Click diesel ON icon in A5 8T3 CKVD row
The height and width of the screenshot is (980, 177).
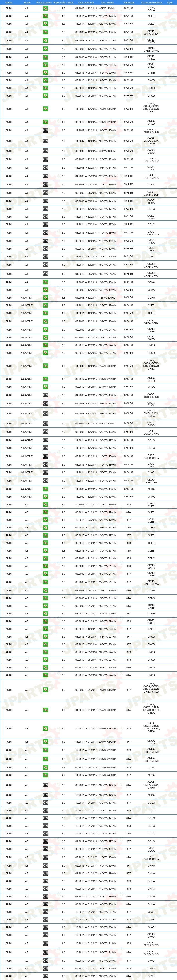click(x=45, y=969)
